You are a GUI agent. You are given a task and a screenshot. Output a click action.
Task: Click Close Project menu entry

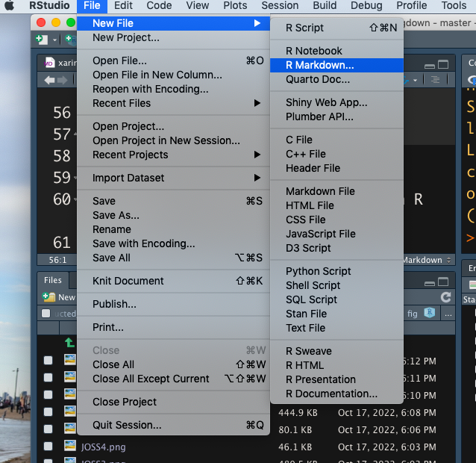(173, 402)
